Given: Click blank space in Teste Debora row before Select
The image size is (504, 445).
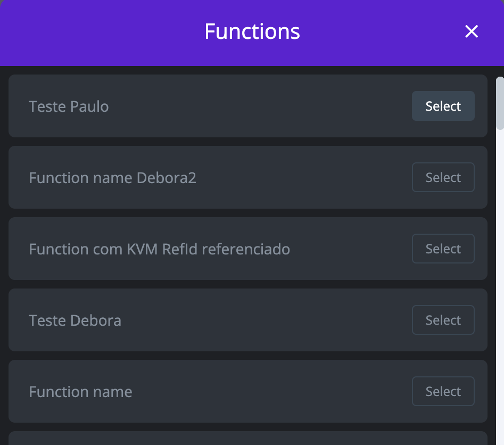Looking at the screenshot, I should pos(266,320).
